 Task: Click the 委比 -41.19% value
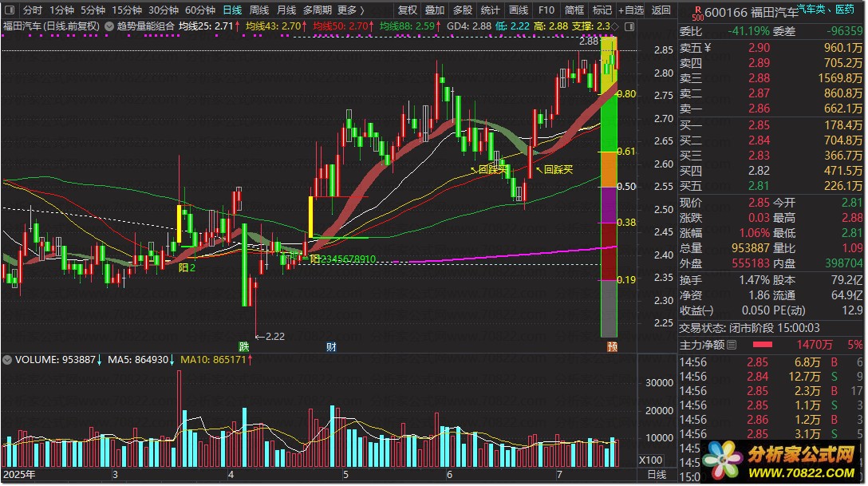click(x=748, y=31)
